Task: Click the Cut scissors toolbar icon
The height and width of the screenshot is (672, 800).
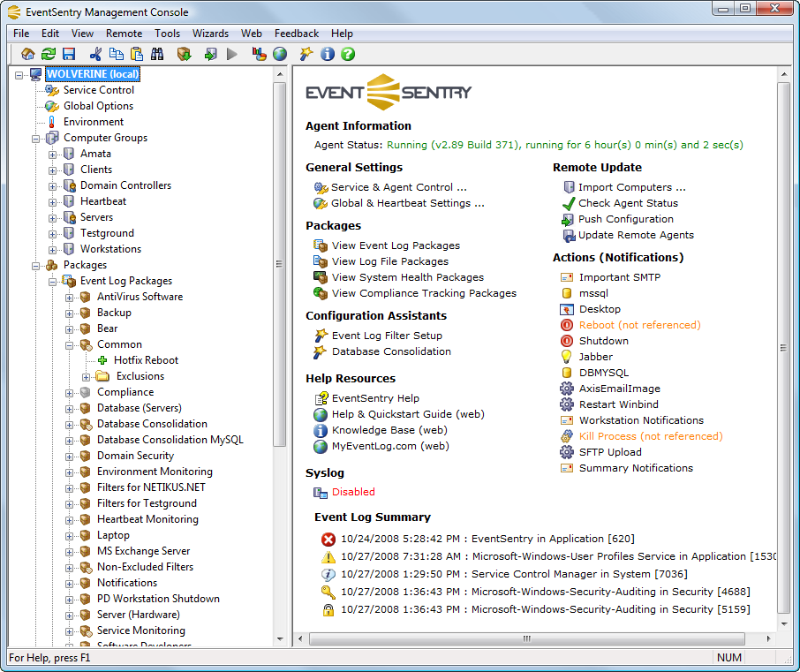Action: click(x=95, y=54)
